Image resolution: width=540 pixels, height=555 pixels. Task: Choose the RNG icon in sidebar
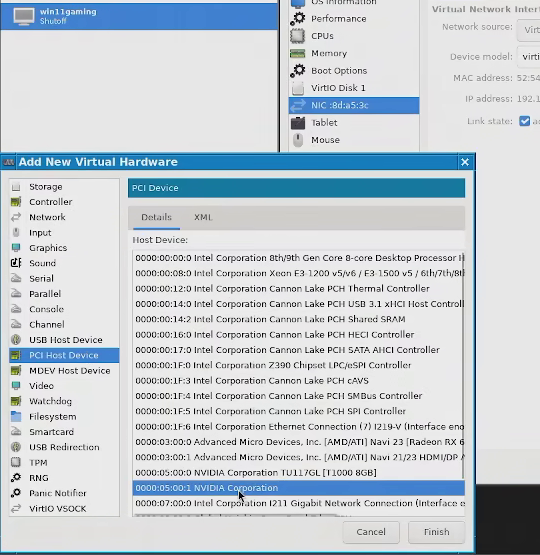[16, 478]
